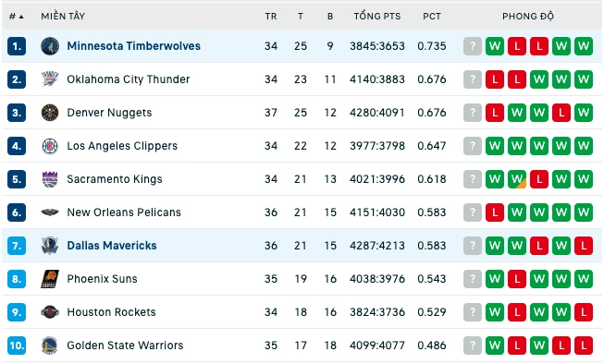Viewport: 604px width, 364px height.
Task: Sort by rank using the # arrow
Action: (x=16, y=16)
